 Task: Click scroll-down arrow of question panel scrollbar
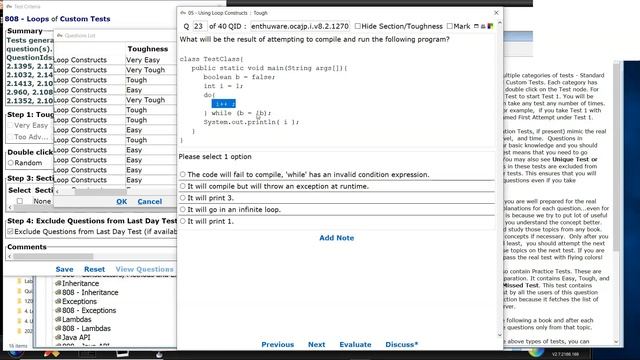[500, 335]
